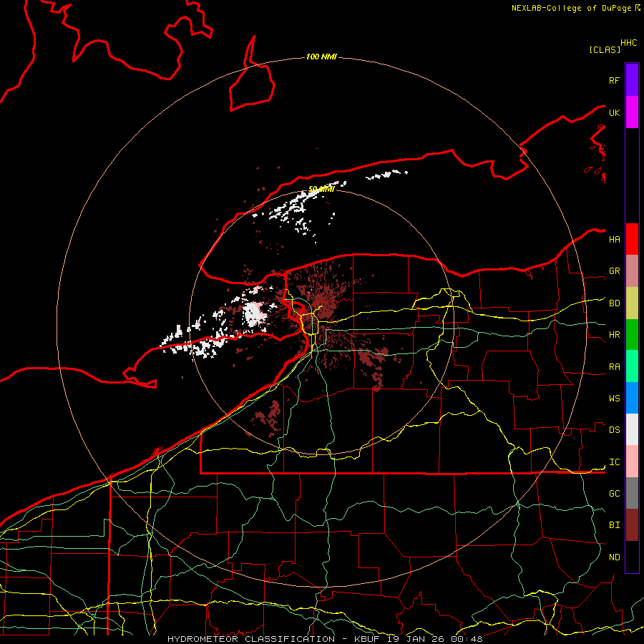Click the 50 NMI range ring label

pyautogui.click(x=321, y=189)
